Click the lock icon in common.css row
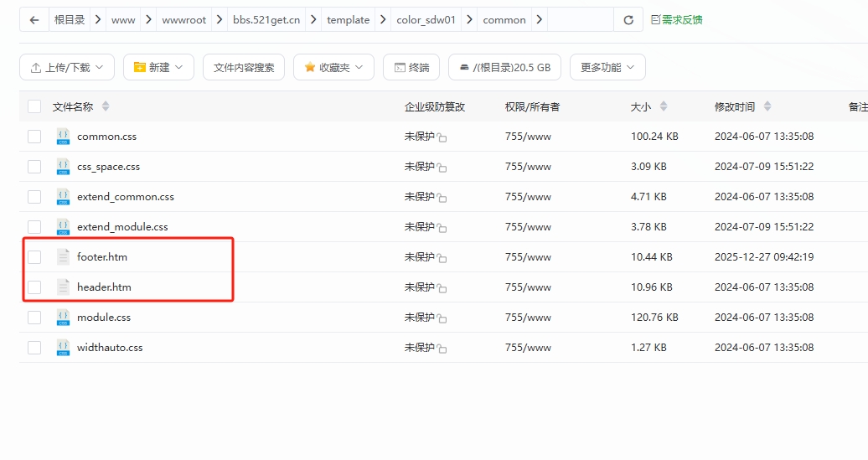Viewport: 868px width, 460px height. (442, 137)
